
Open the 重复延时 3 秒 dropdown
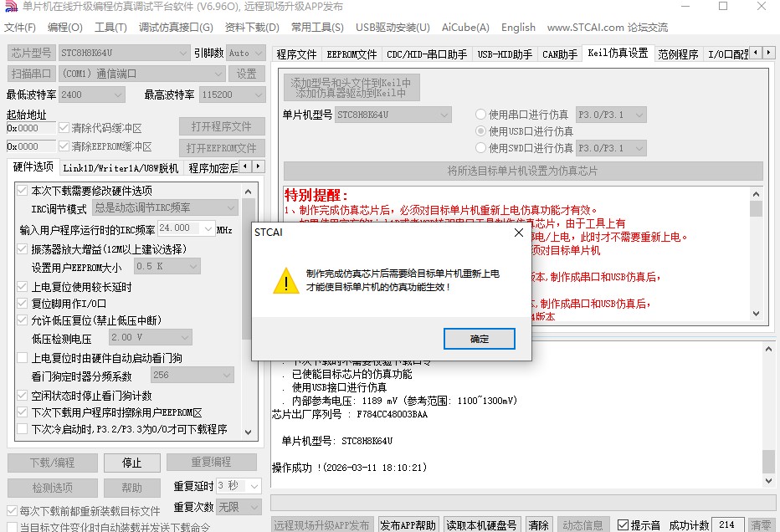239,486
